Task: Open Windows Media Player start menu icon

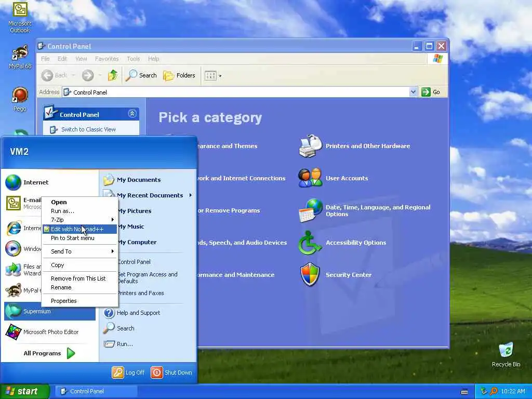Action: [x=13, y=249]
